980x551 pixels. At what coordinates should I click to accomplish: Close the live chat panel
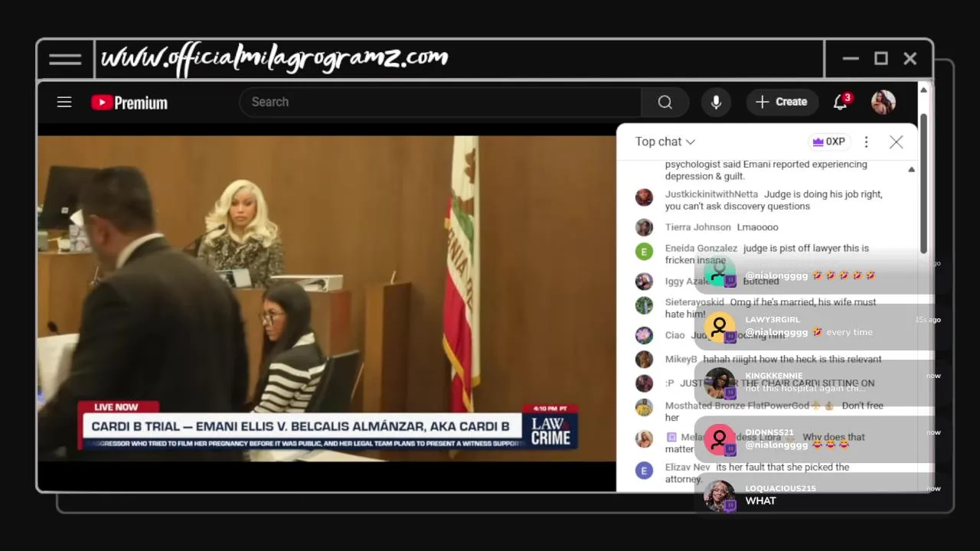coord(896,142)
